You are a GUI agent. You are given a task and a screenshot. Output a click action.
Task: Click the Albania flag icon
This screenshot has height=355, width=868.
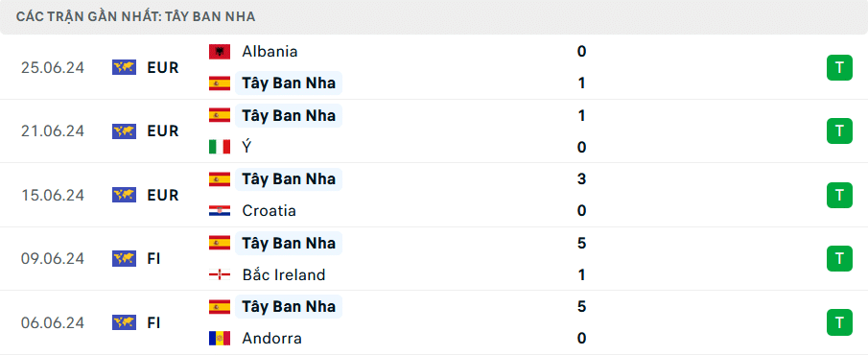tap(220, 52)
